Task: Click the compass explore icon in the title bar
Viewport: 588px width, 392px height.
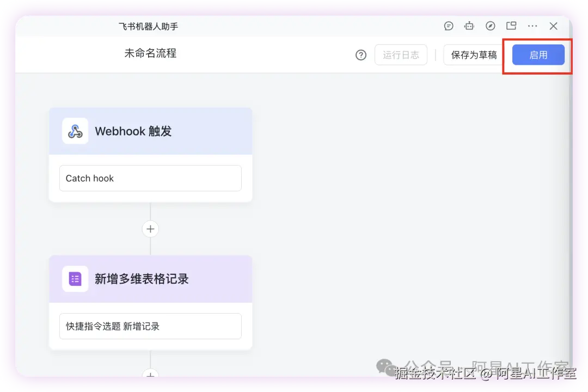Action: [490, 26]
